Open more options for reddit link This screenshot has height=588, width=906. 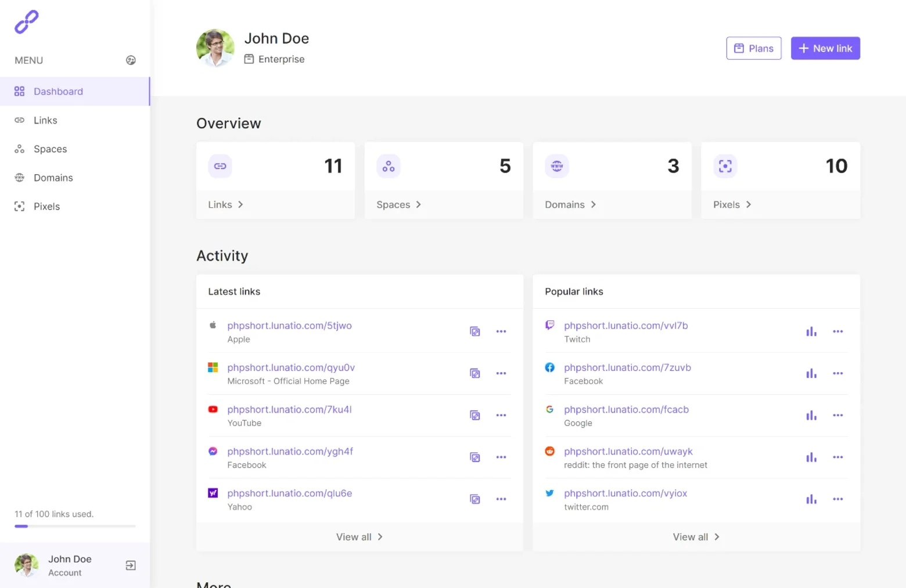coord(838,457)
